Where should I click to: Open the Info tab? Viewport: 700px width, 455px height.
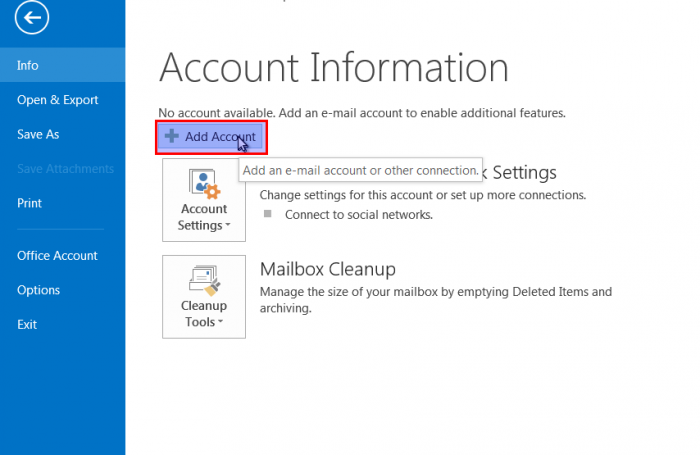coord(62,65)
